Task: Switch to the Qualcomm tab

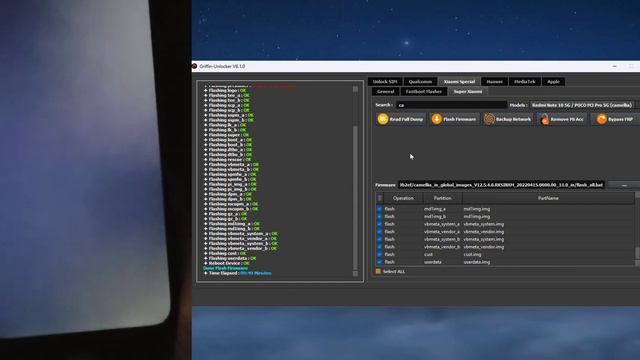Action: pyautogui.click(x=420, y=82)
